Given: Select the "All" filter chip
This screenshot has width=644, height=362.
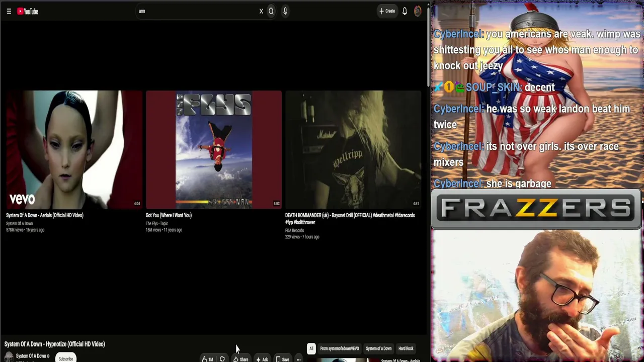Looking at the screenshot, I should coord(311,348).
